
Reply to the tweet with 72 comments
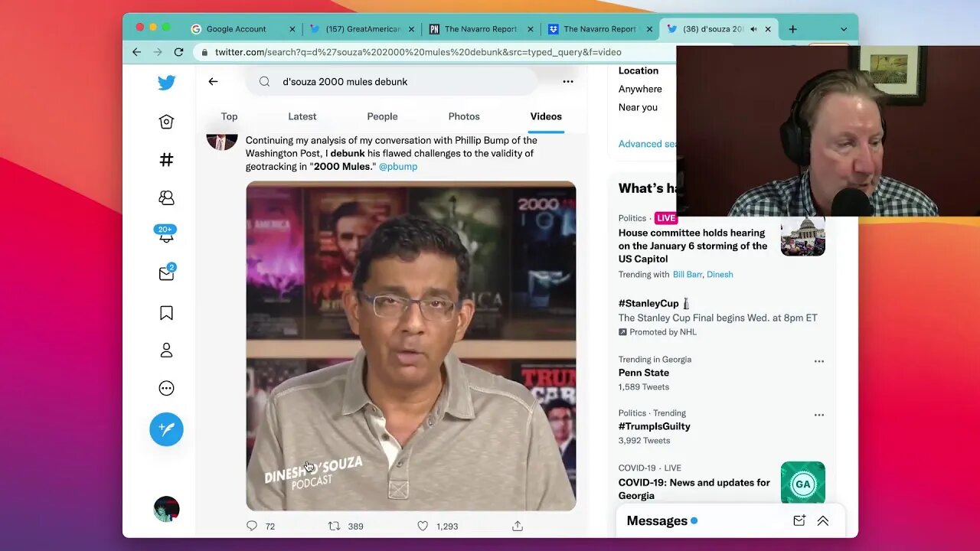coord(252,526)
